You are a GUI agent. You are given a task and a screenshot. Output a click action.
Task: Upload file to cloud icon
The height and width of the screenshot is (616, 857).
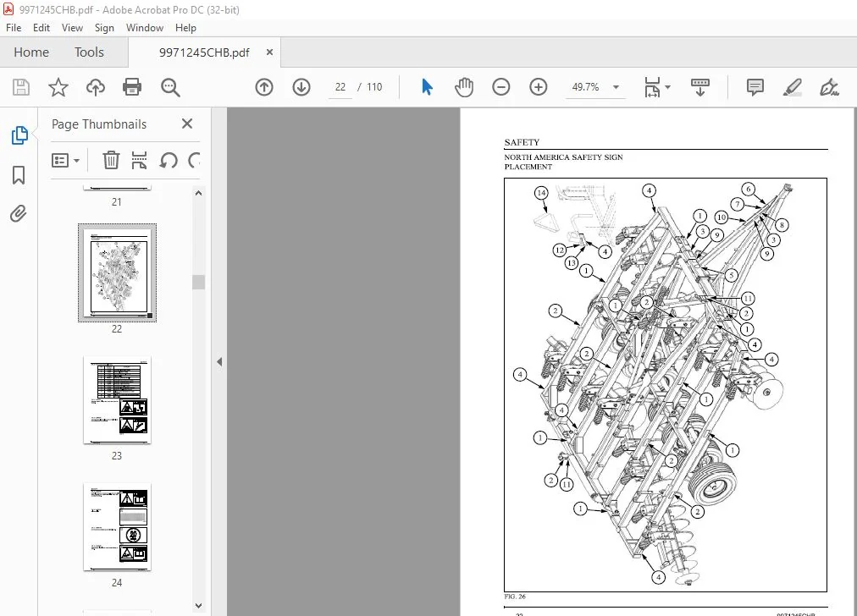point(96,87)
